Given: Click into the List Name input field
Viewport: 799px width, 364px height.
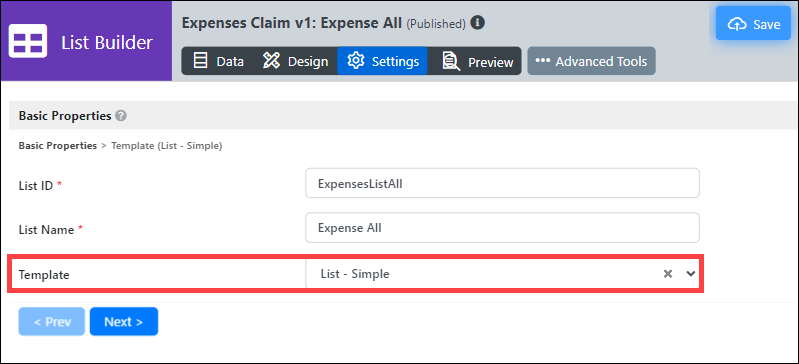Looking at the screenshot, I should click(502, 228).
